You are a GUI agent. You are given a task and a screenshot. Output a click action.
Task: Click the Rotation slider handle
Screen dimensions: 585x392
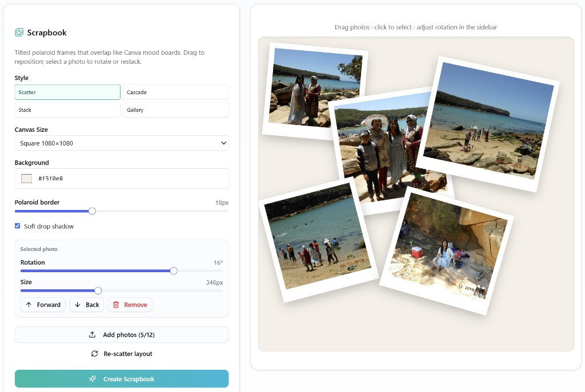click(174, 271)
